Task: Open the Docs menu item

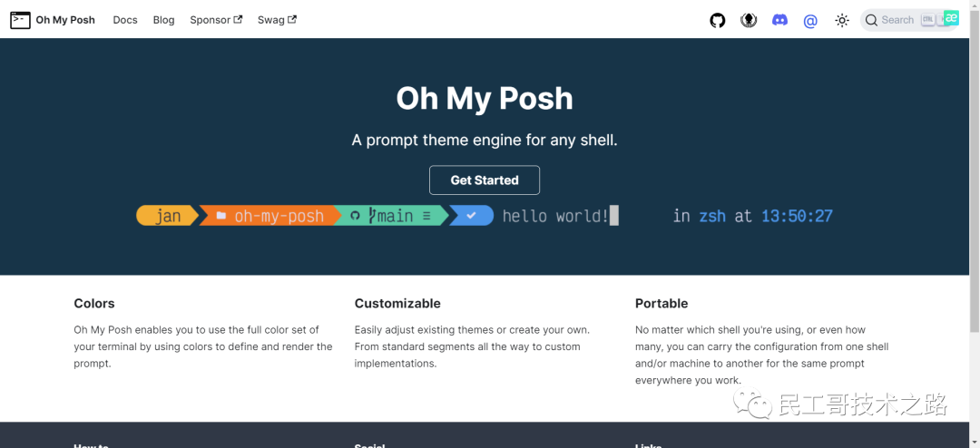Action: [x=125, y=20]
